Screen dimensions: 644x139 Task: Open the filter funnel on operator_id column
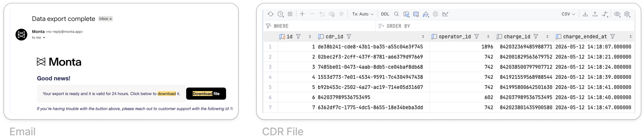(477, 37)
